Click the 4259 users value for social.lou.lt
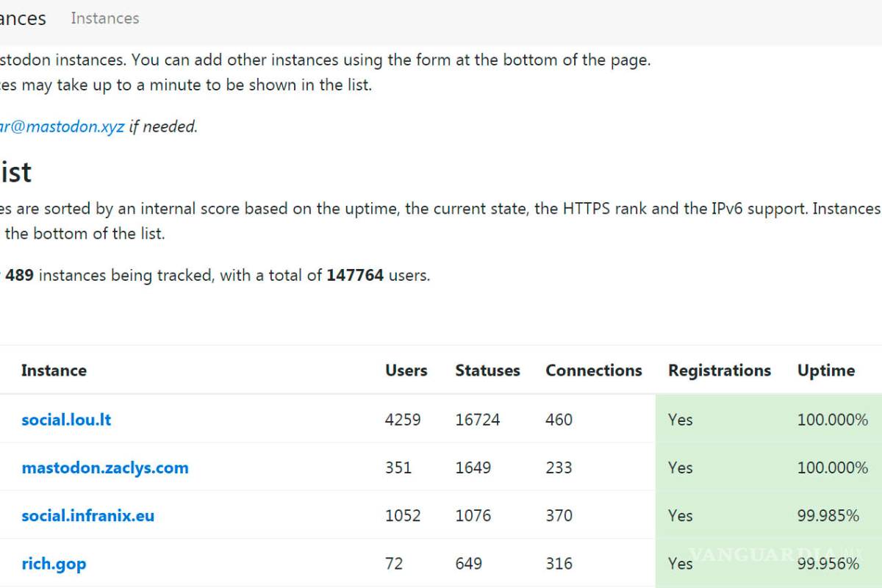 pos(402,419)
